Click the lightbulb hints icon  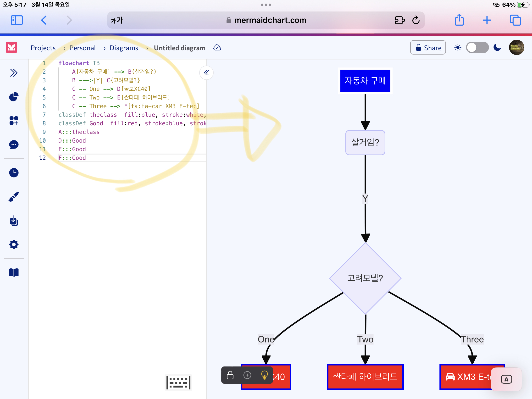click(x=264, y=375)
